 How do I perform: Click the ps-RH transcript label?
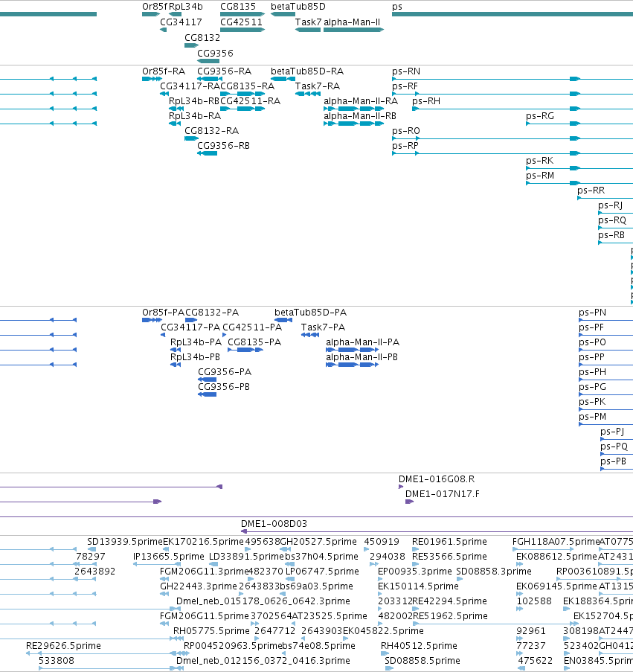426,101
